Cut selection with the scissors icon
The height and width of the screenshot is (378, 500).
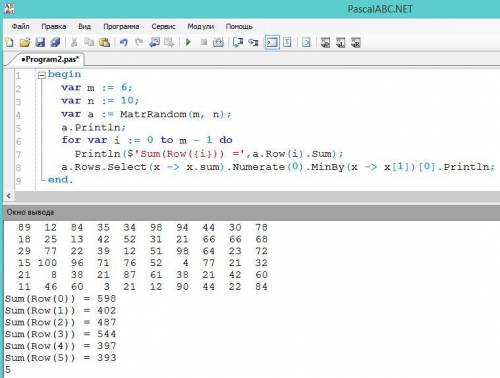pos(74,42)
